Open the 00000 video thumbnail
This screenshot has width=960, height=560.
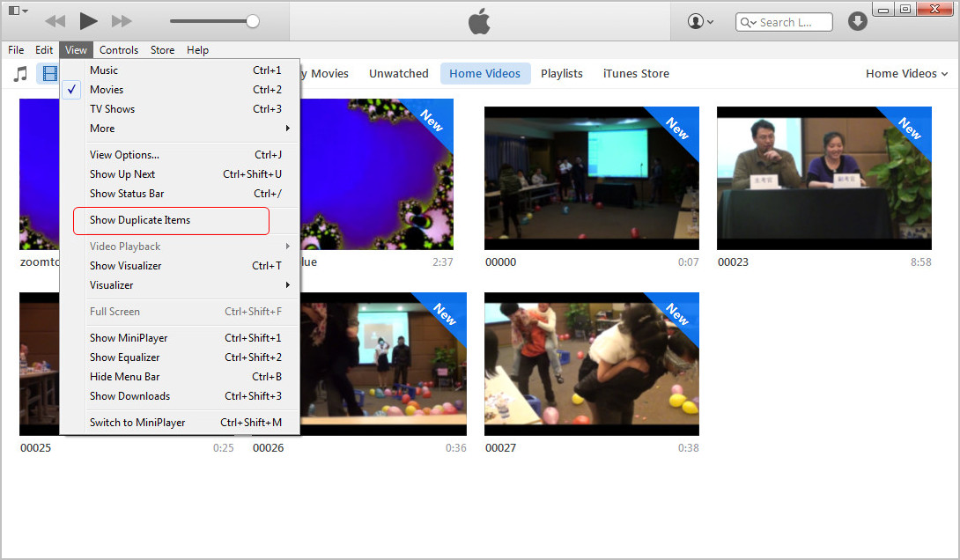point(592,178)
